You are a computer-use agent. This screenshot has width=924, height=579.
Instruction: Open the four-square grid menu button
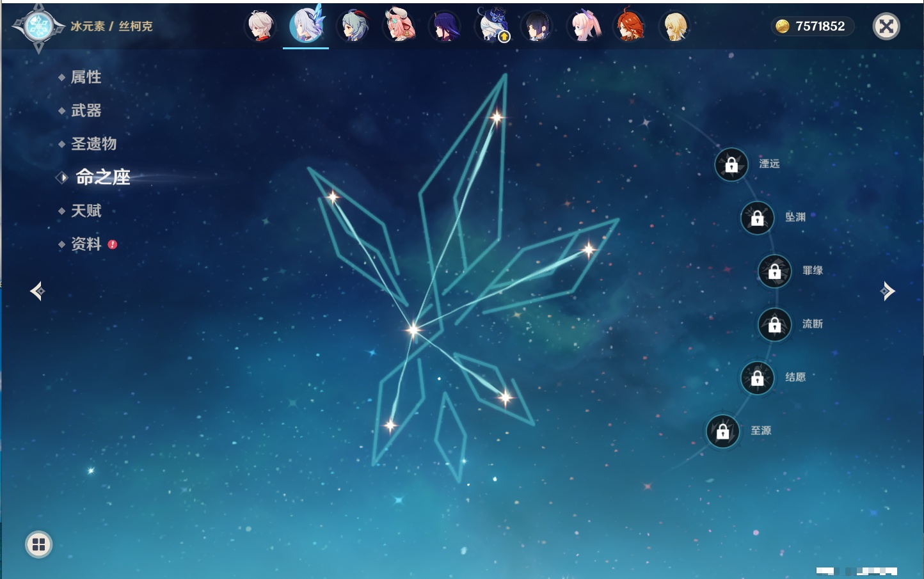point(38,544)
